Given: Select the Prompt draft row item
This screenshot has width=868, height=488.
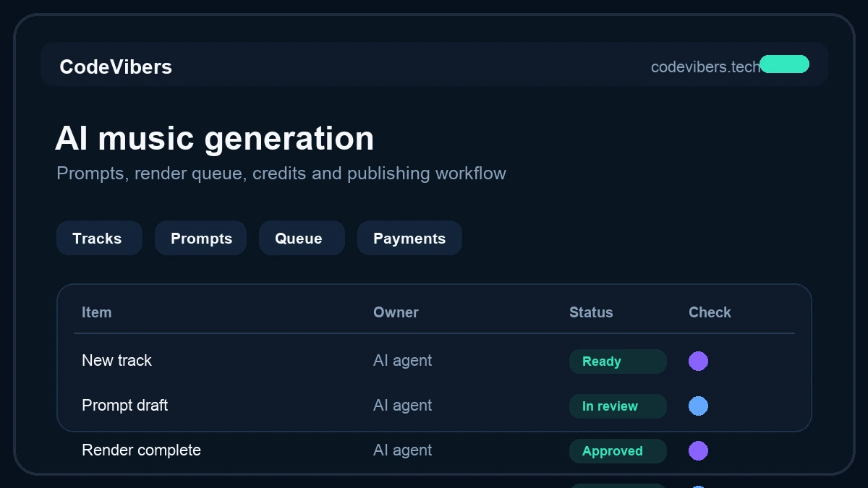Looking at the screenshot, I should [124, 405].
